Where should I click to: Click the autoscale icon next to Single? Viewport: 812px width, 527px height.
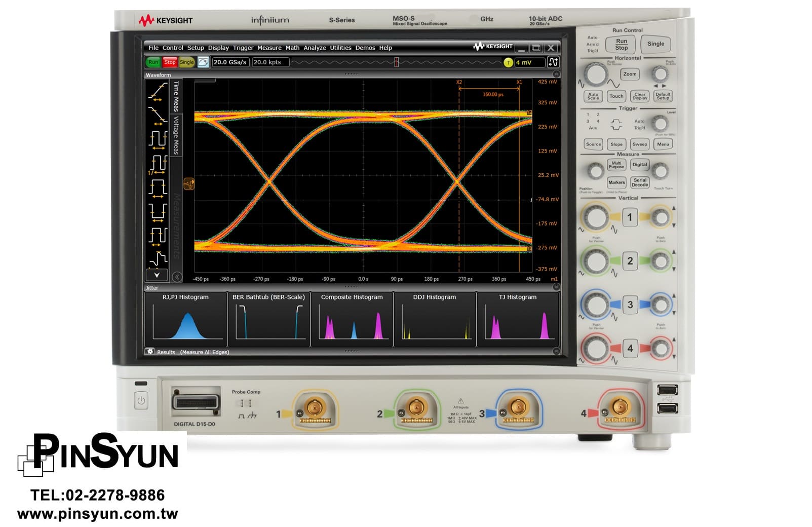pos(203,62)
